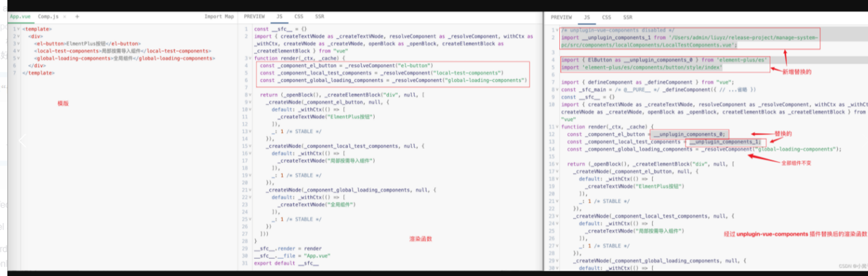
Task: Collapse the template tag at line 1
Action: tap(18, 29)
